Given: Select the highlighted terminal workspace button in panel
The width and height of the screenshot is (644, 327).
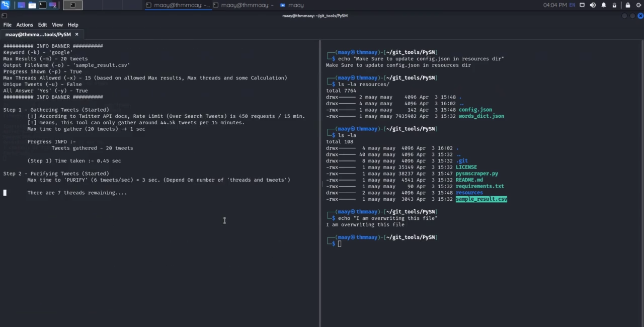Looking at the screenshot, I should click(72, 5).
